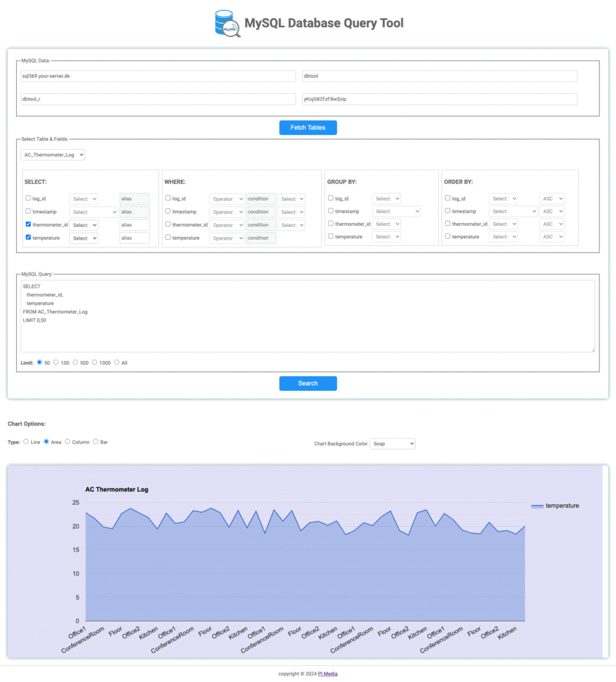Select the Bar chart type
This screenshot has width=616, height=682.
pos(96,441)
